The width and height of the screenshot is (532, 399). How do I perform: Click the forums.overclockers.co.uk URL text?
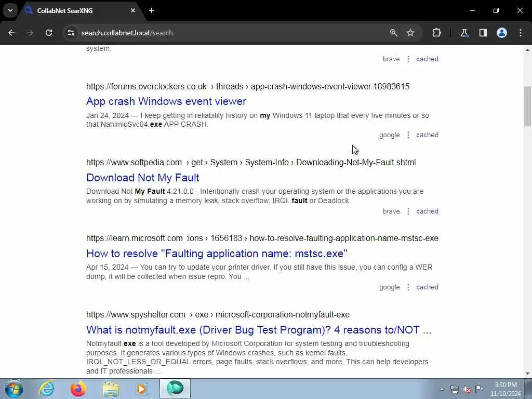[146, 87]
